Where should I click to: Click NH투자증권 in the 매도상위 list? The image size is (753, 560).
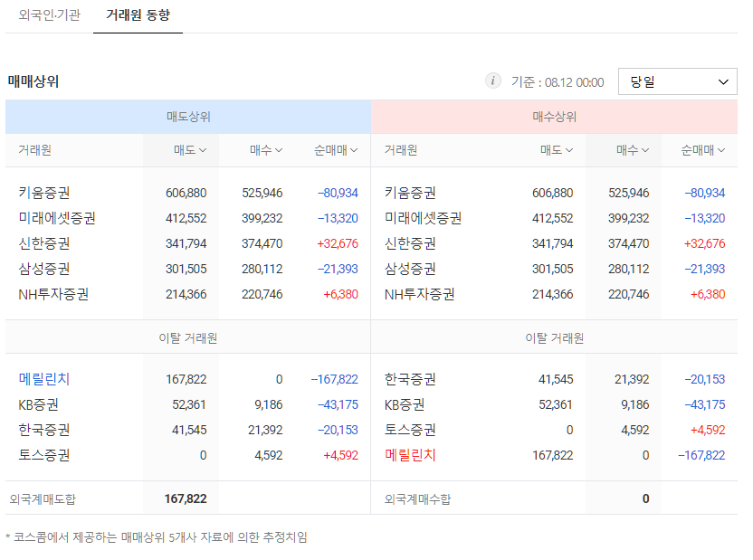pos(53,294)
